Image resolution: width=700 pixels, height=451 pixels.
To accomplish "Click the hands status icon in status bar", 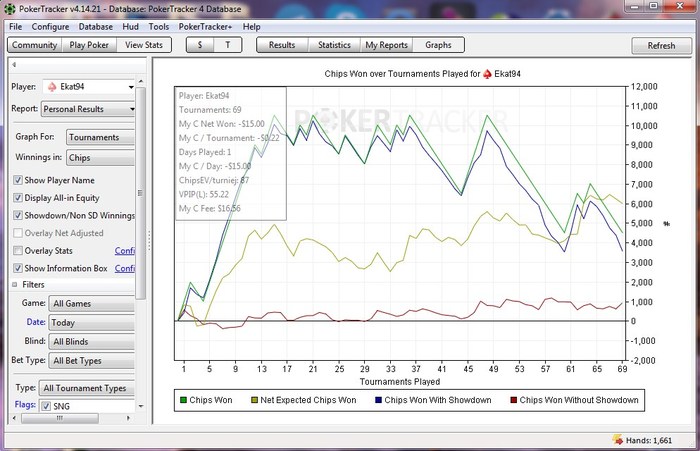I will point(618,440).
